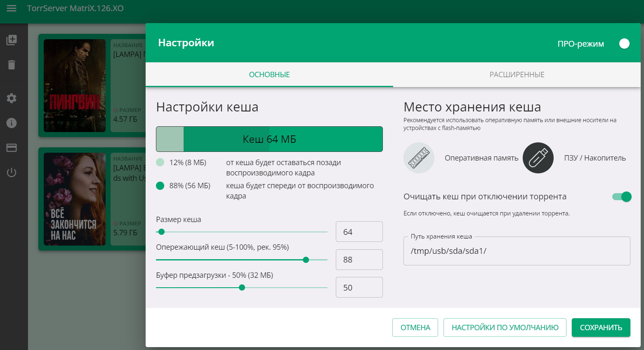
Task: Switch to the РАСШИРЕННЫЕ tab
Action: [x=517, y=75]
